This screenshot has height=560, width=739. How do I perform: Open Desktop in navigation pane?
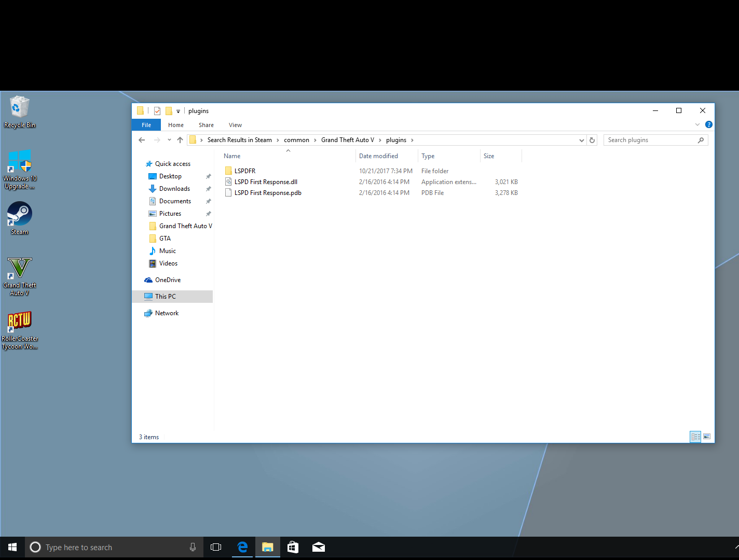point(170,176)
